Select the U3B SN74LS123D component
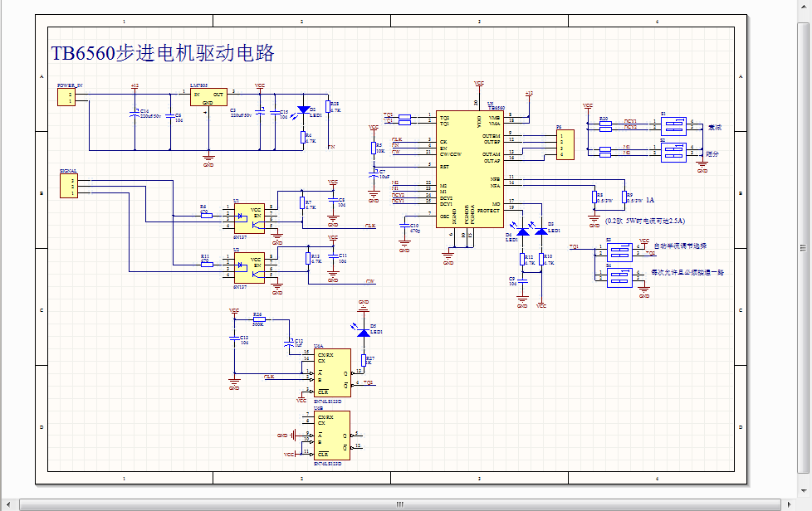 point(332,435)
